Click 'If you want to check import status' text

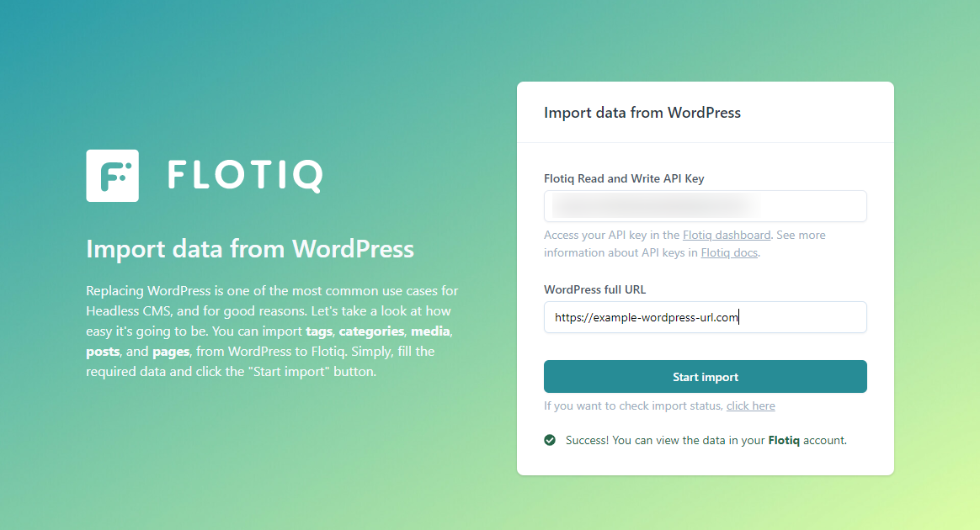click(633, 405)
